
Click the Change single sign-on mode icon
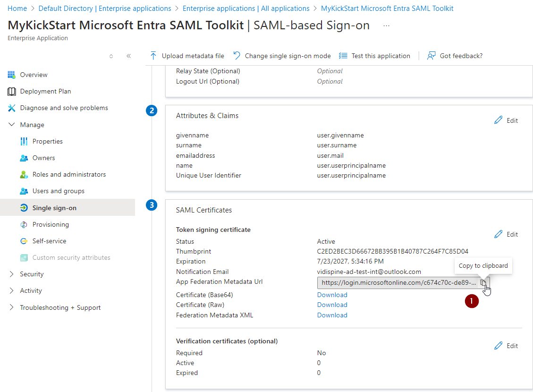[x=237, y=56]
